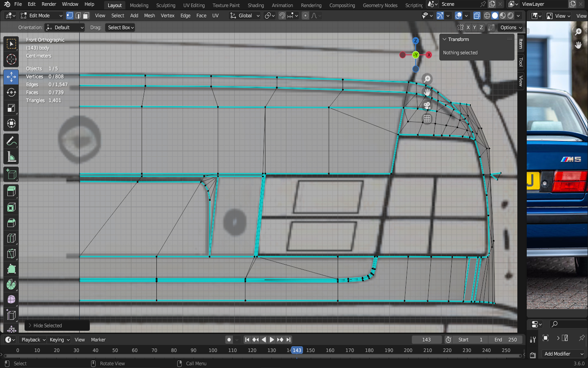Viewport: 588px width, 368px height.
Task: Switch to the UV Editing workspace tab
Action: (194, 5)
